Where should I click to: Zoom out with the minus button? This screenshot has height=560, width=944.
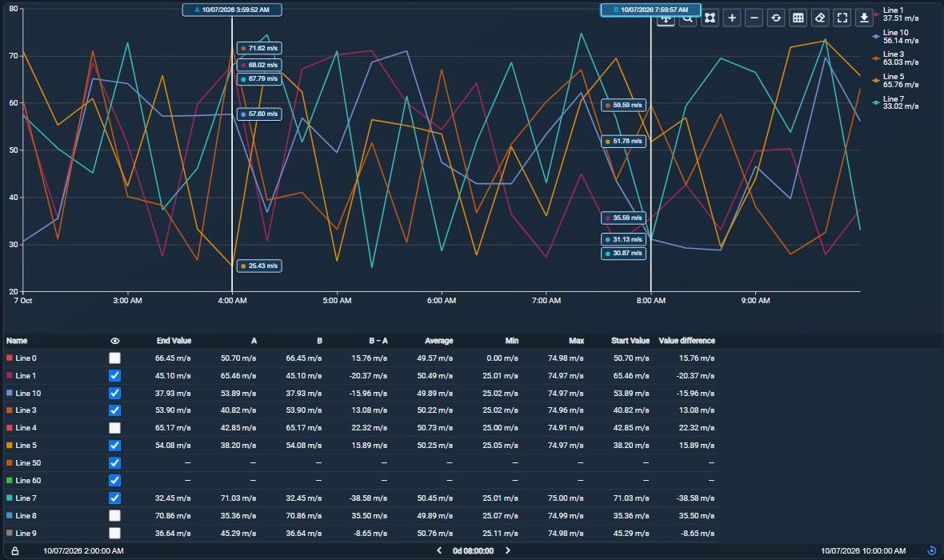tap(754, 18)
